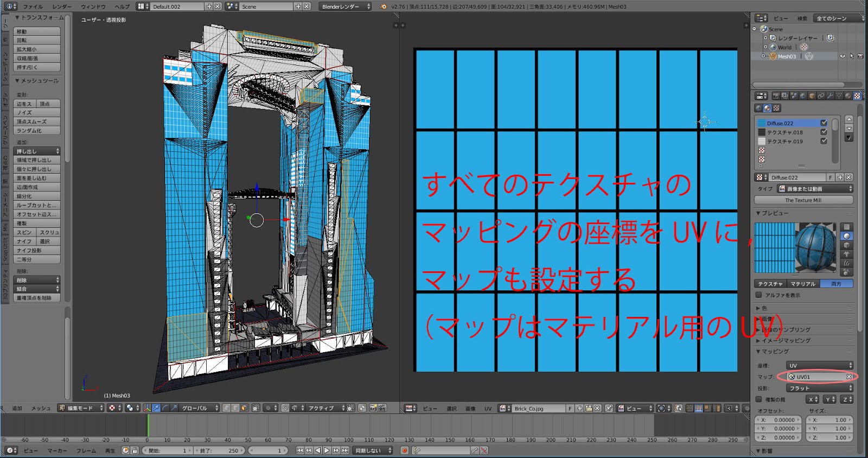Image resolution: width=868 pixels, height=458 pixels.
Task: Click The Texture Mill button
Action: coord(803,200)
